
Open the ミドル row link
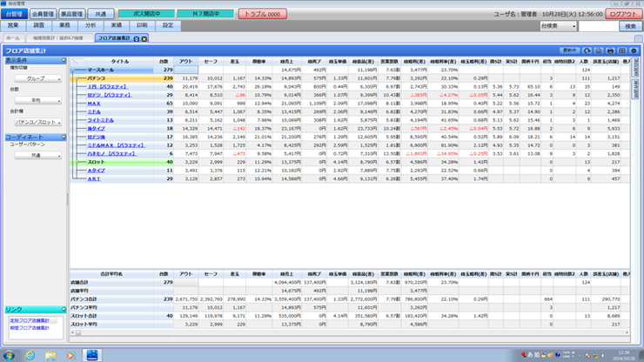[x=94, y=111]
